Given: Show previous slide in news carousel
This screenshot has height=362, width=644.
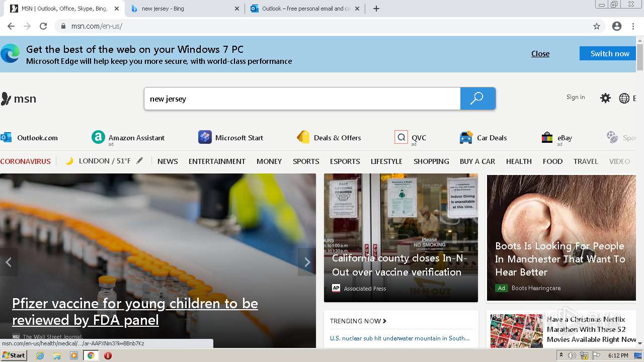Looking at the screenshot, I should pos(9,262).
